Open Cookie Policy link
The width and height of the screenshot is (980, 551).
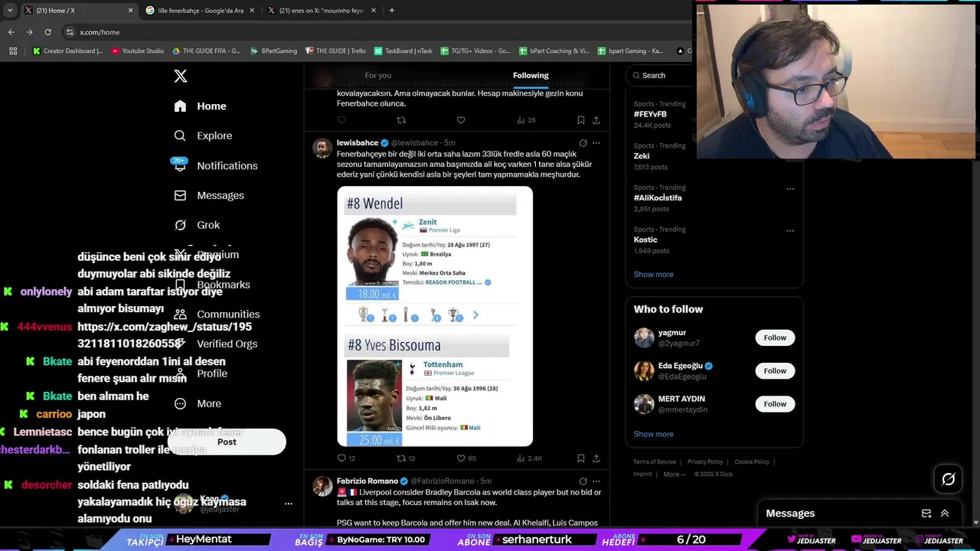click(752, 462)
